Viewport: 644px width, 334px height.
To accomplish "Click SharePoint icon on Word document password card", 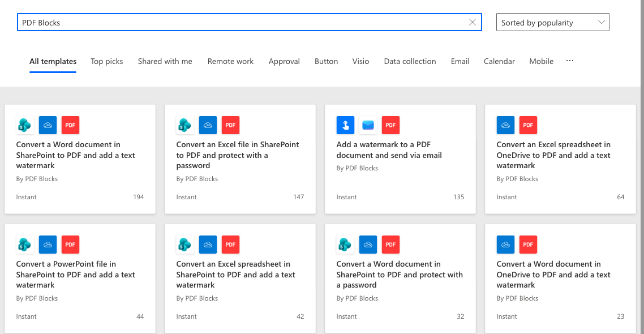I will click(x=345, y=245).
